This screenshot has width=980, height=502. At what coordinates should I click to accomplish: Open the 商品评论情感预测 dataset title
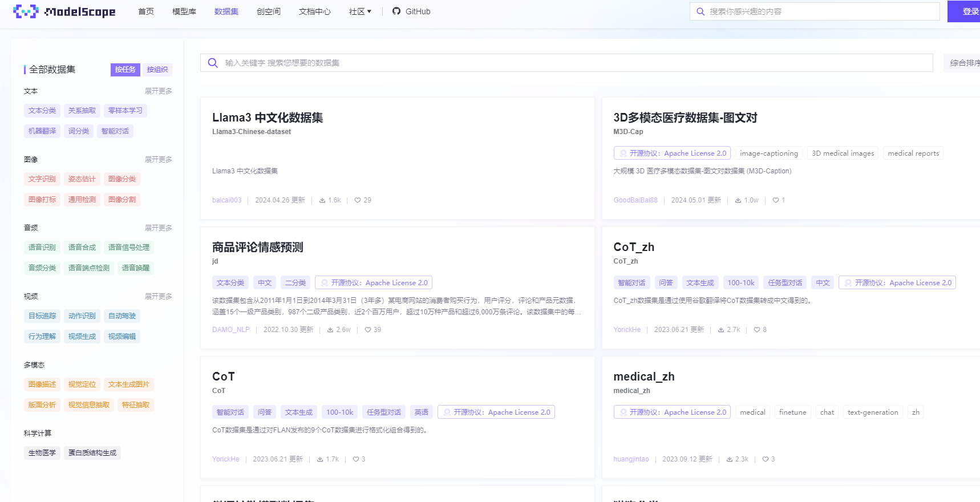(258, 247)
